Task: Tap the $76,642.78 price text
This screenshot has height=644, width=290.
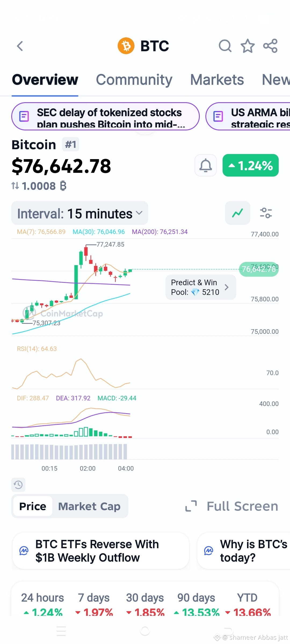Action: pos(61,166)
